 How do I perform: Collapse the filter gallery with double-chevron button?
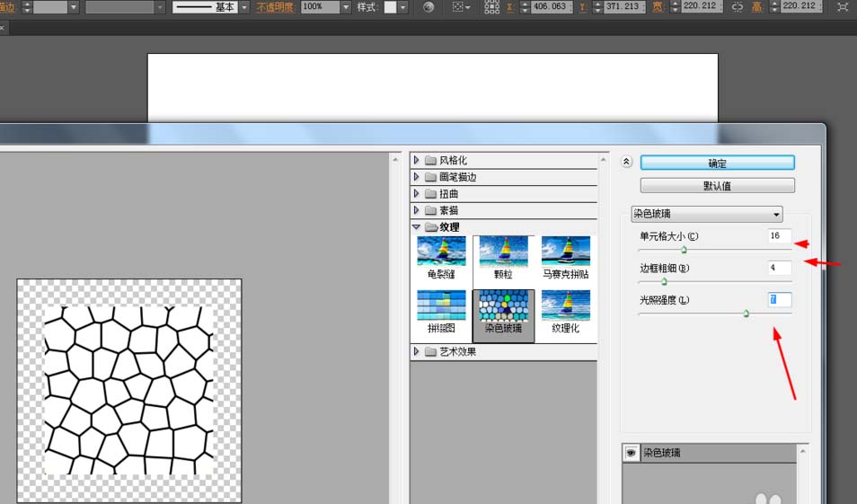point(626,163)
